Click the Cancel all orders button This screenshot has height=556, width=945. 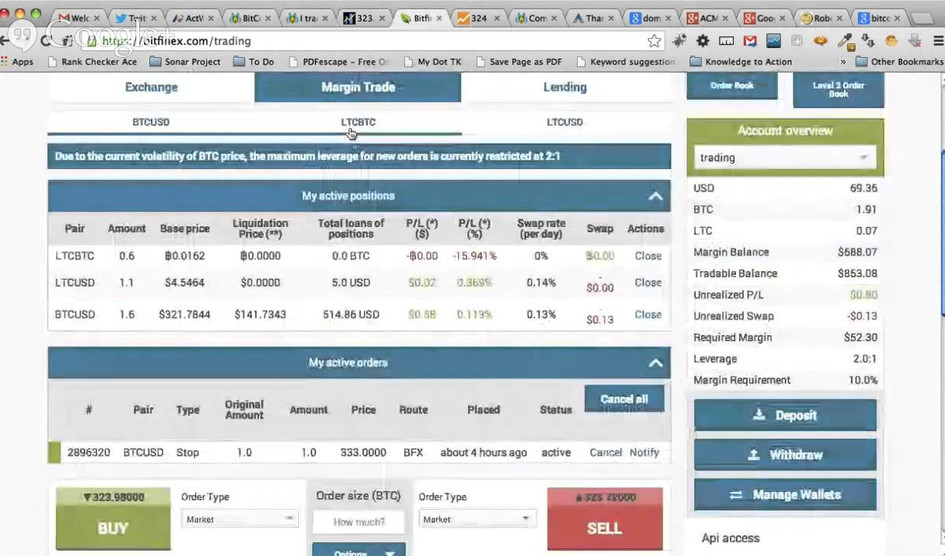tap(624, 399)
